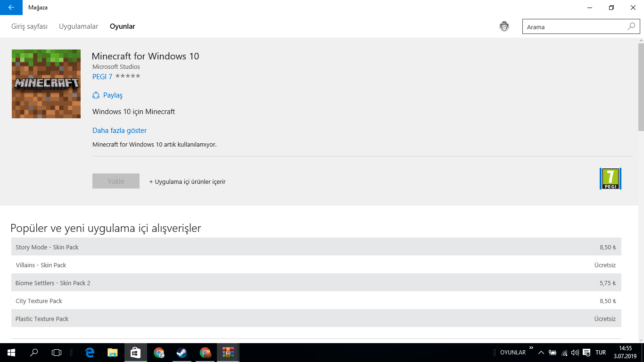Click the five-star rating display
The height and width of the screenshot is (362, 644).
128,76
